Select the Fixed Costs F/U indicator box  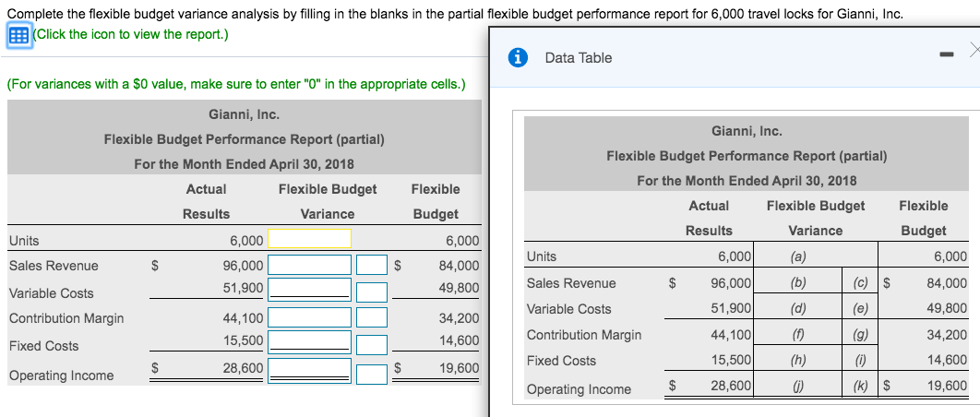[x=372, y=344]
